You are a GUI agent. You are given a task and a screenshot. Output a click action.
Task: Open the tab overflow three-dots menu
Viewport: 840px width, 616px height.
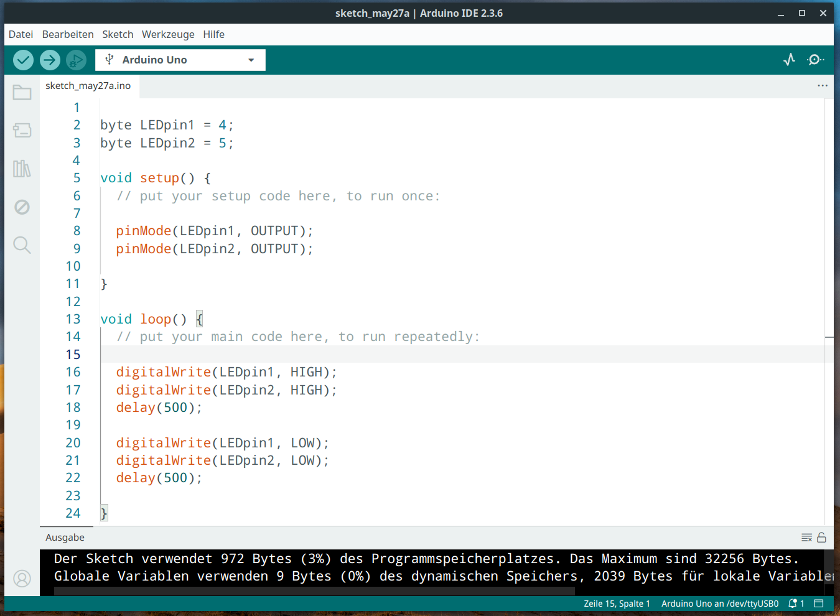click(822, 86)
